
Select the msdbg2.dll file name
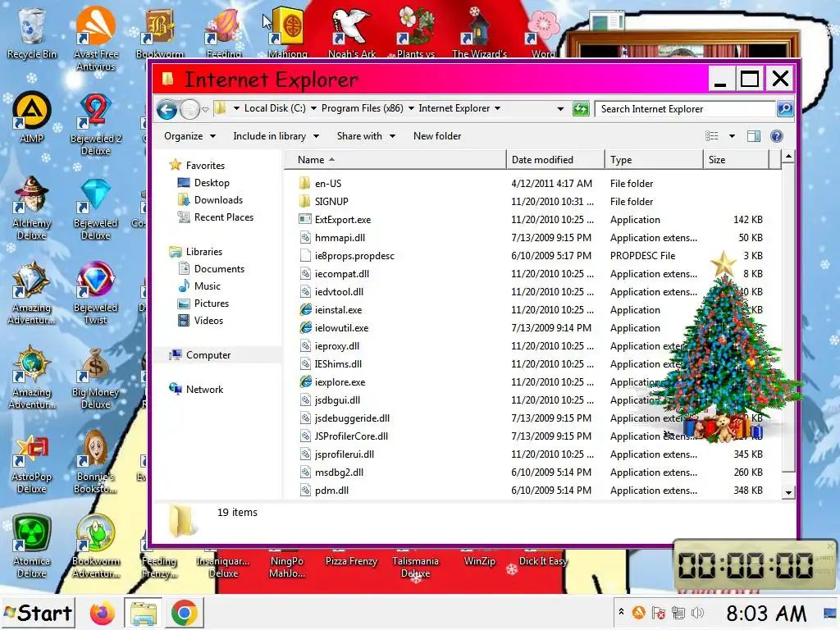pos(339,472)
